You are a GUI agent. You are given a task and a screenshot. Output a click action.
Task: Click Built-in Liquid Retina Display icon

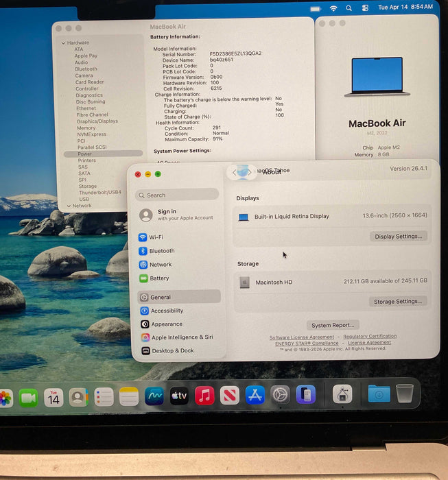(244, 217)
